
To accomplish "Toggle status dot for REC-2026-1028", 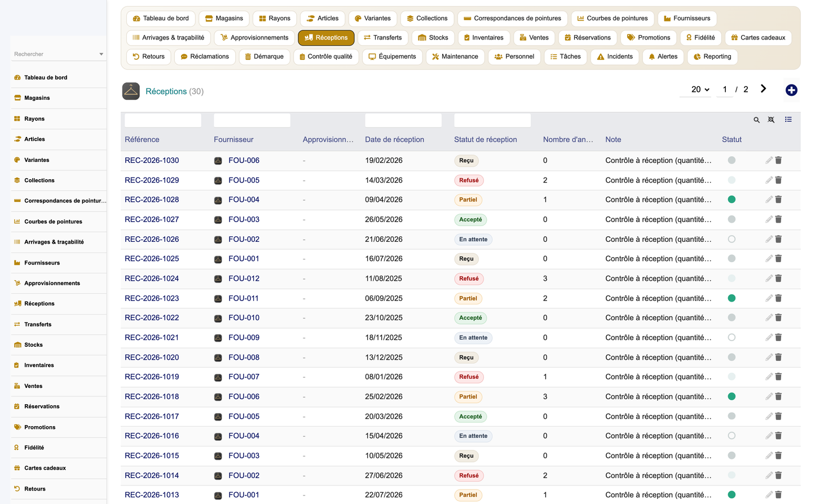I will click(x=732, y=200).
